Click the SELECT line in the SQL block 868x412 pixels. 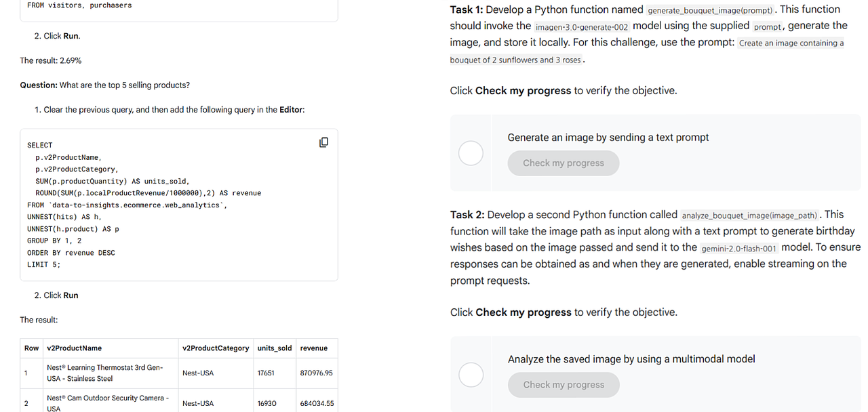pyautogui.click(x=40, y=145)
